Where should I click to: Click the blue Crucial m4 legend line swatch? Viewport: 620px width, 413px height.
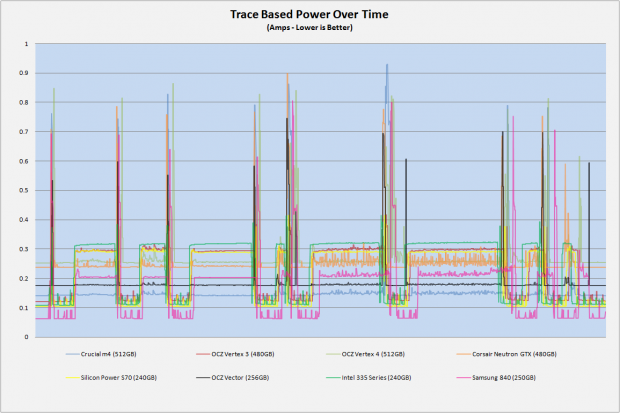coord(72,354)
